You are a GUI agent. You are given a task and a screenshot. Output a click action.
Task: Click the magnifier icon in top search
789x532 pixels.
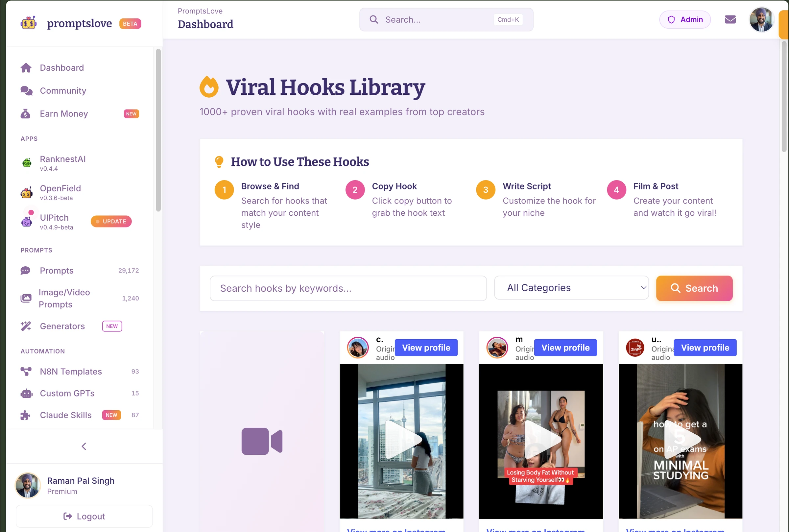point(374,20)
